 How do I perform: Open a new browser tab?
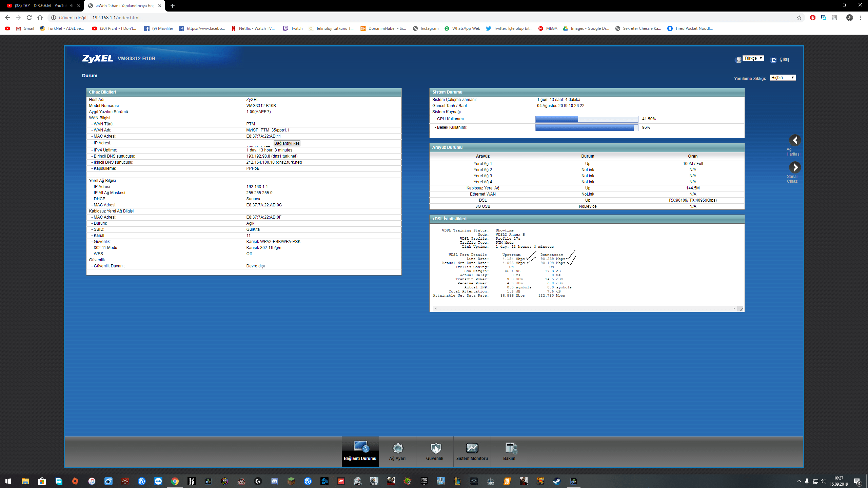pos(173,6)
